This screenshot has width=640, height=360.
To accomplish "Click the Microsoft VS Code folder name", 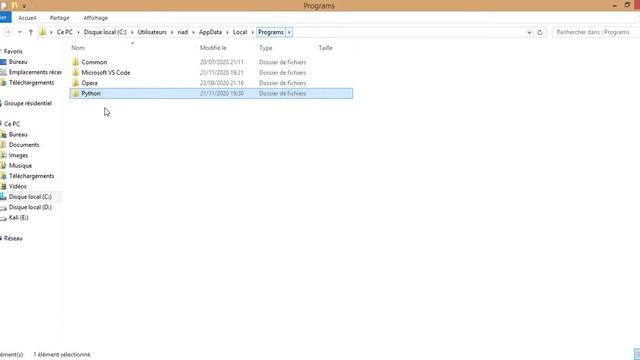I will click(x=106, y=73).
